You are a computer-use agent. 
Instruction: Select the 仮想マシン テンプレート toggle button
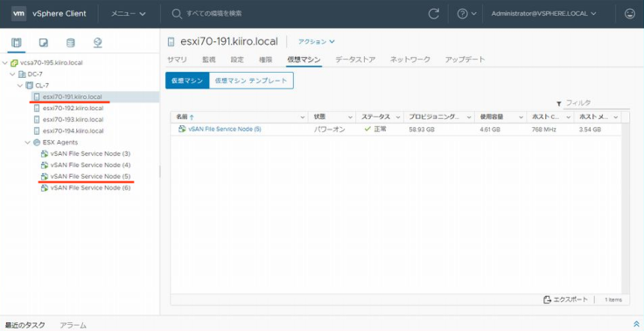click(x=251, y=81)
